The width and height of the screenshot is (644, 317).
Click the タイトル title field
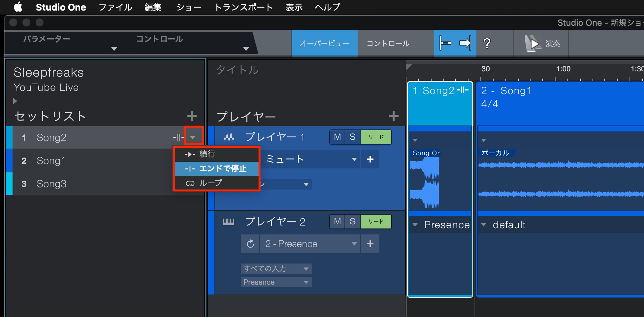(237, 70)
